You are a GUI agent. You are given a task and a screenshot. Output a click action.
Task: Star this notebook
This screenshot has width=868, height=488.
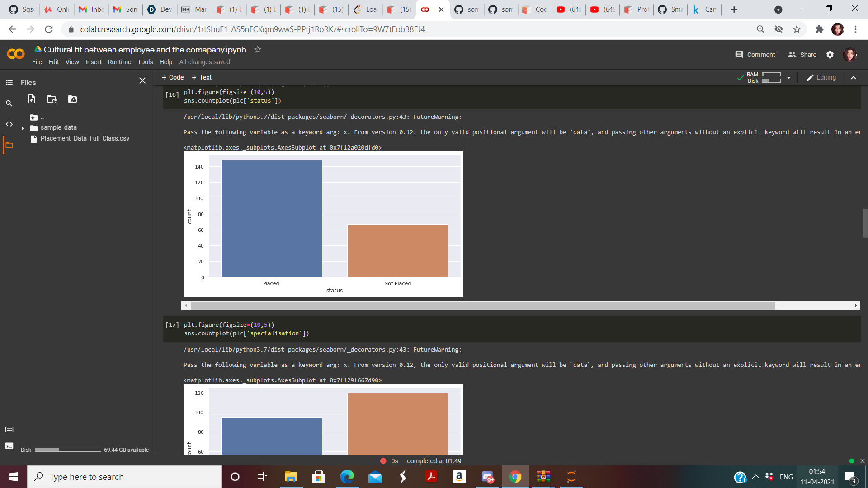tap(258, 50)
